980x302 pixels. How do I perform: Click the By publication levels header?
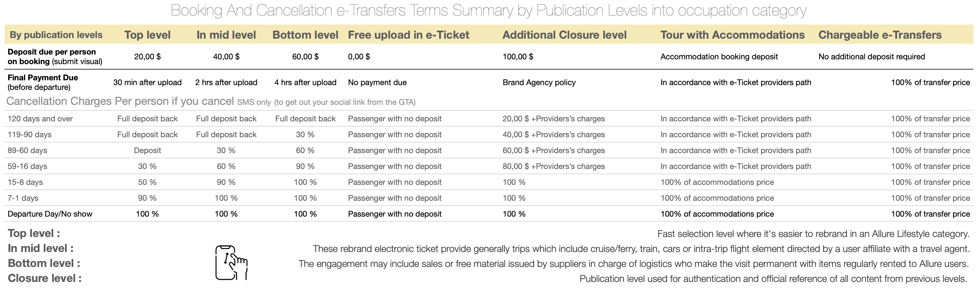pyautogui.click(x=56, y=35)
